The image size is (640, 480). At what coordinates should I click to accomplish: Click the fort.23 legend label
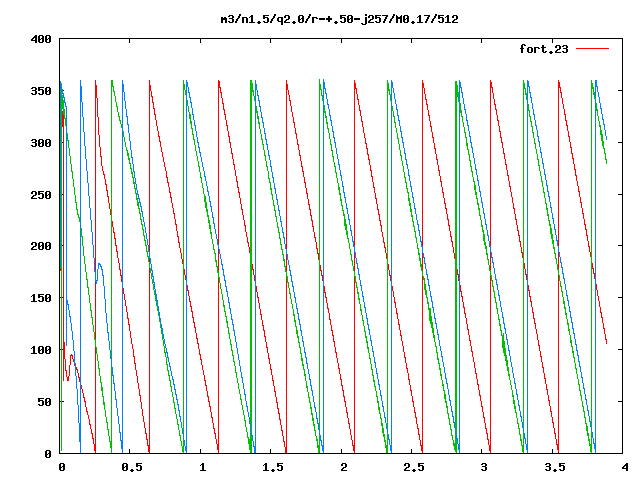(x=543, y=49)
